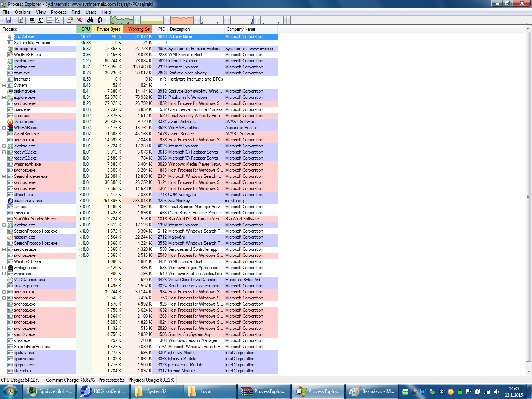Screen dimensions: 532x399
Task: Click the CPU usage history mini graph
Action: coord(122,20)
